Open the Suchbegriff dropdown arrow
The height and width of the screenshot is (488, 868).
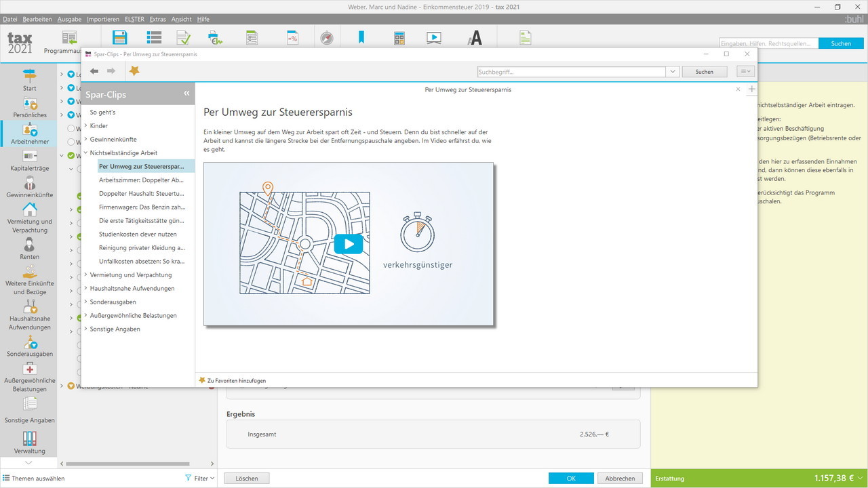pos(673,71)
